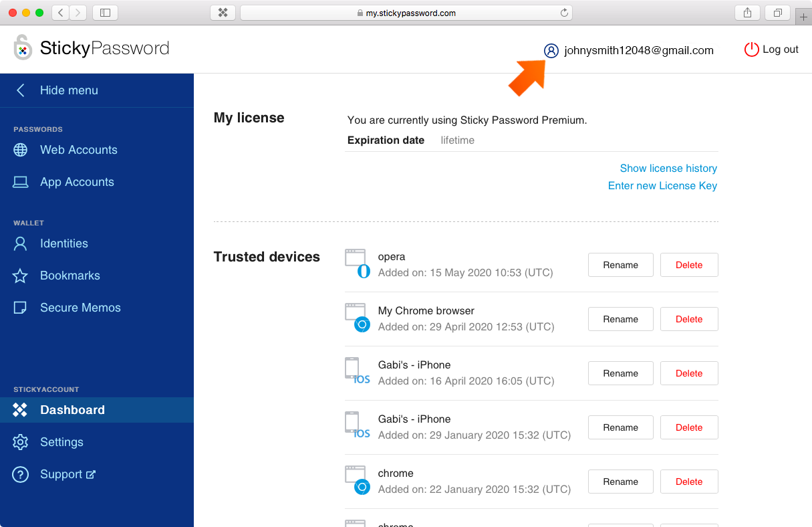Click Show license history link
This screenshot has width=812, height=527.
coord(668,169)
